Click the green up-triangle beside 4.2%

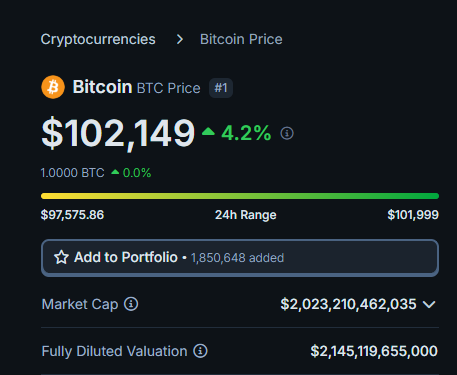tap(208, 131)
